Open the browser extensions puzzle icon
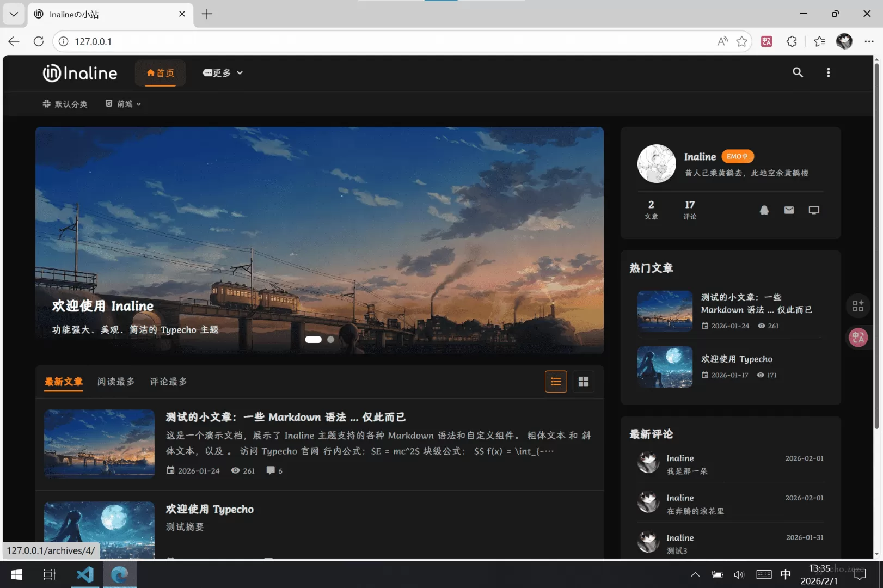The height and width of the screenshot is (588, 883). click(x=792, y=41)
